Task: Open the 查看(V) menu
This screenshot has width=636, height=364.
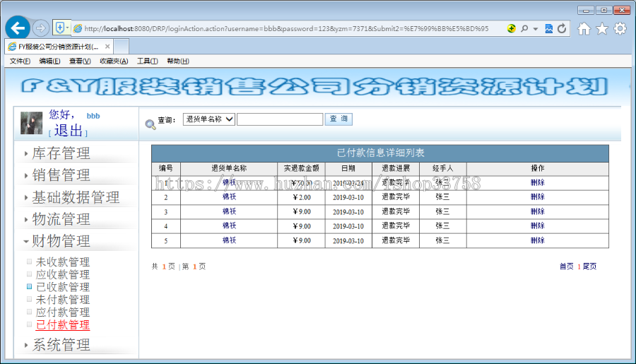Action: 80,61
